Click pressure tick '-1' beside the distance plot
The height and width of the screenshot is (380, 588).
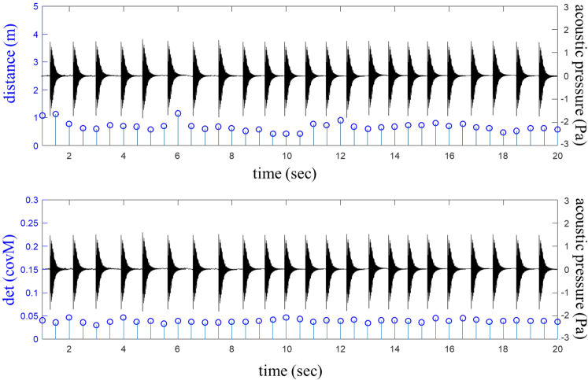coord(564,99)
